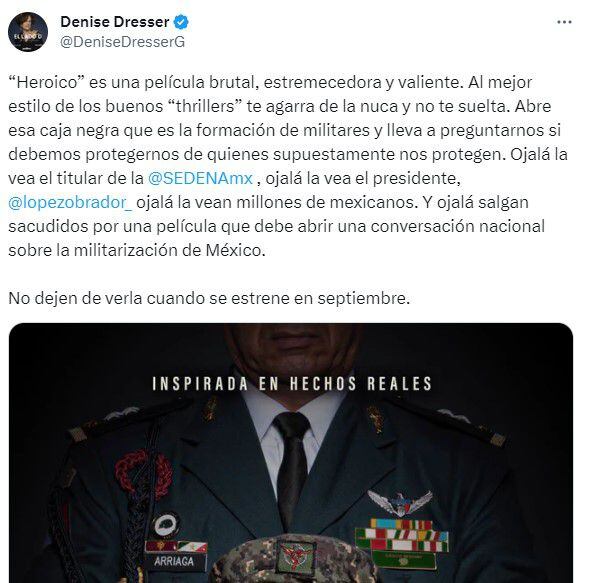
Task: Open the @lopezobrador_ mention
Action: pos(70,202)
